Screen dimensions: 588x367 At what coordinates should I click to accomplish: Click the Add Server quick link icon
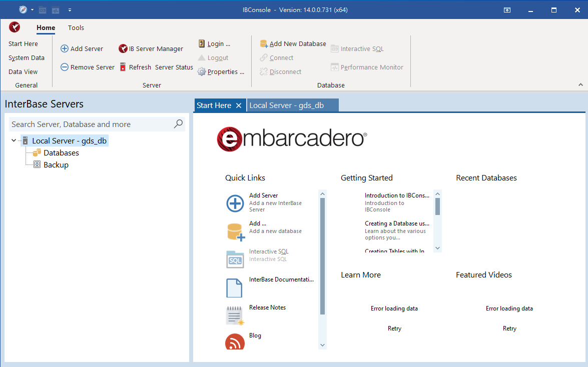235,203
